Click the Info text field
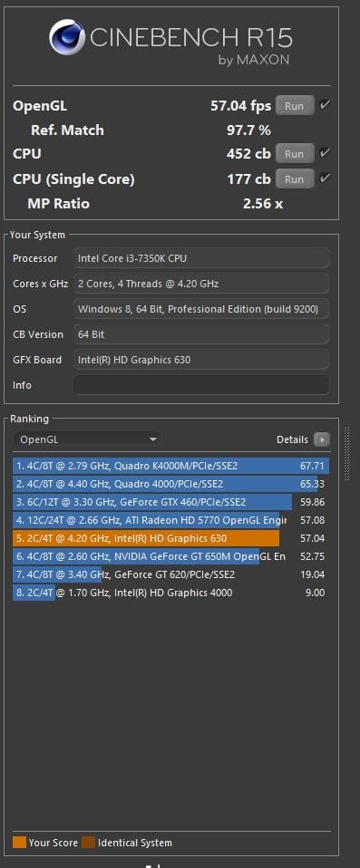This screenshot has height=868, width=360. 201,385
